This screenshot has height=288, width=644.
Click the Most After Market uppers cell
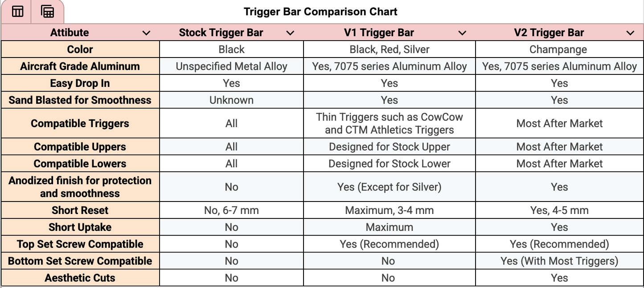pos(559,146)
